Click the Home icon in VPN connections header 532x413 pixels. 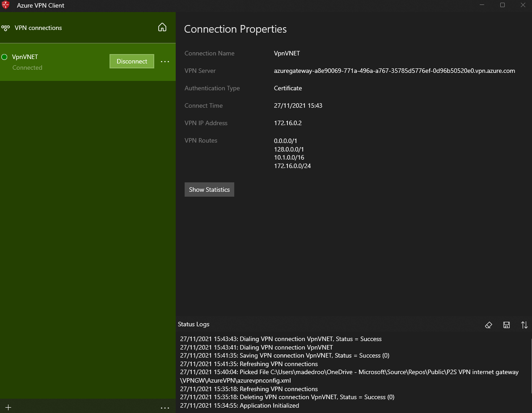coord(162,27)
